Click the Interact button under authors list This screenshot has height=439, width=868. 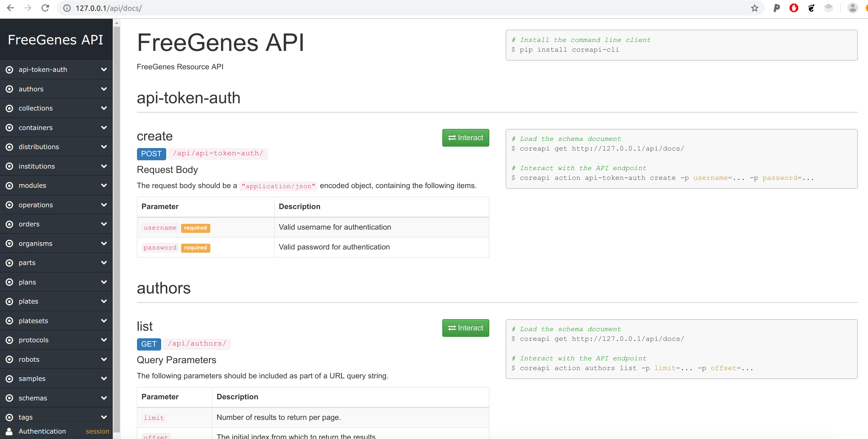tap(466, 328)
